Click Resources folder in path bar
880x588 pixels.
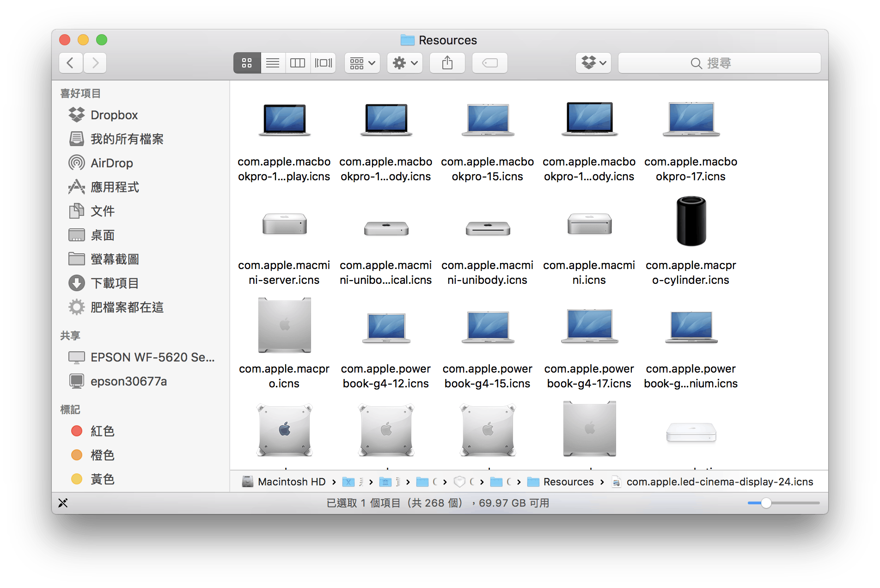(x=568, y=482)
